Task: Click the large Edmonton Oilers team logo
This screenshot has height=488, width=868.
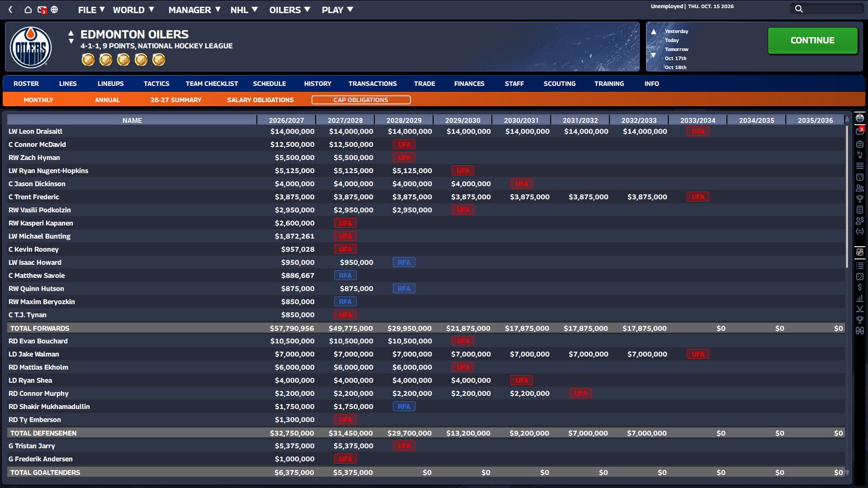Action: coord(31,47)
